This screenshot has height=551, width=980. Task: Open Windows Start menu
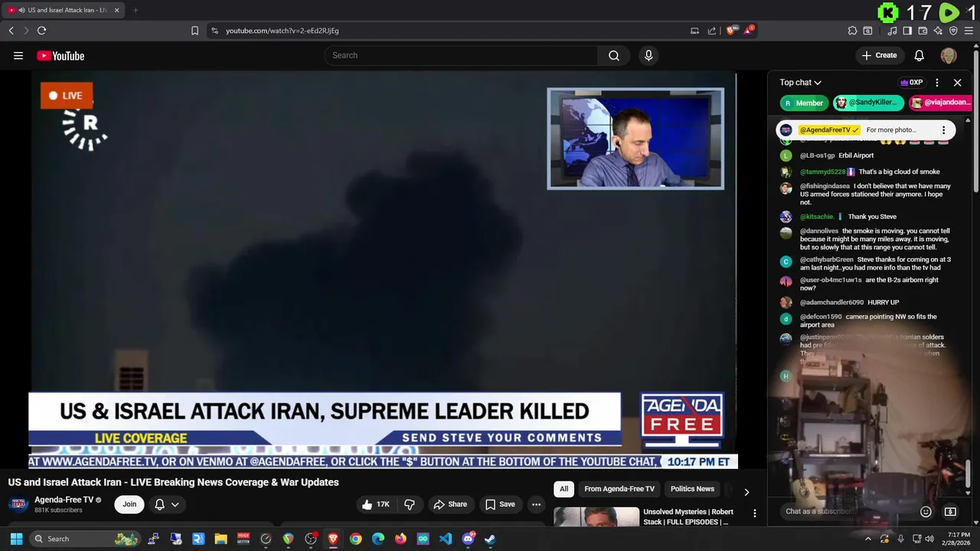(16, 539)
